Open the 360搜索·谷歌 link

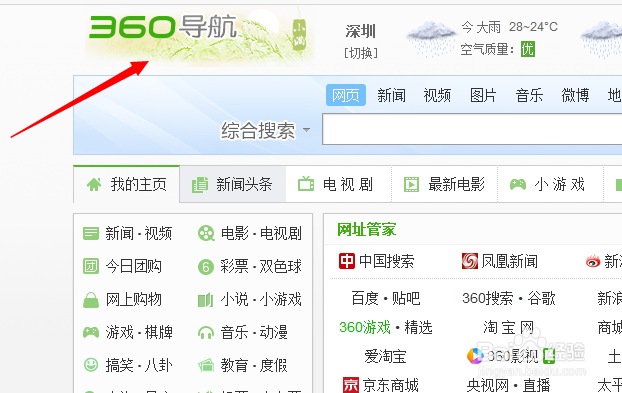tap(509, 298)
